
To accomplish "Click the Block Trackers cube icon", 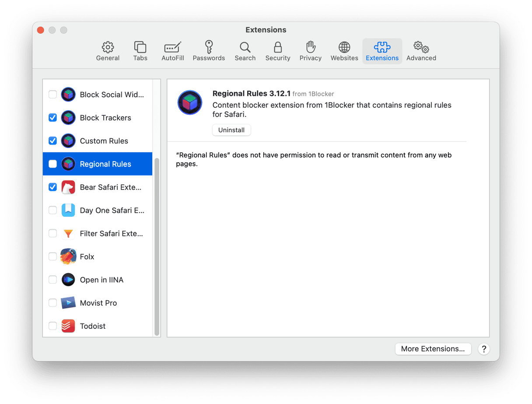I will 68,118.
